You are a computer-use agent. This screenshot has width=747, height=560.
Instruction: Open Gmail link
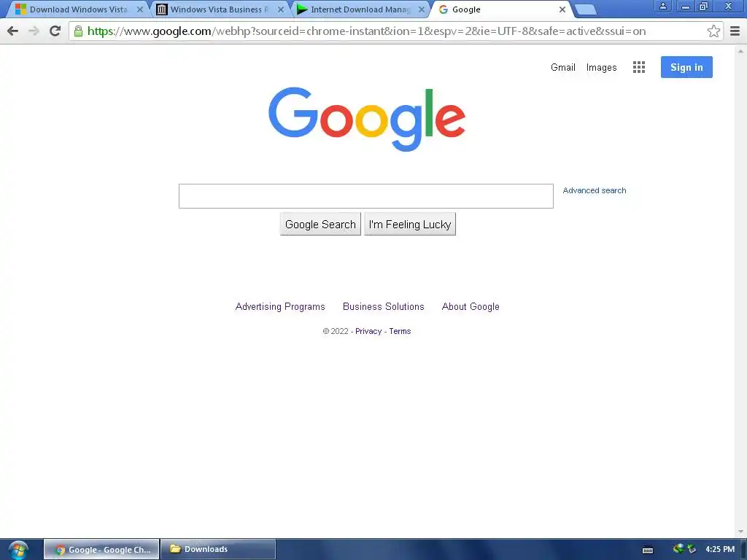[x=562, y=68]
